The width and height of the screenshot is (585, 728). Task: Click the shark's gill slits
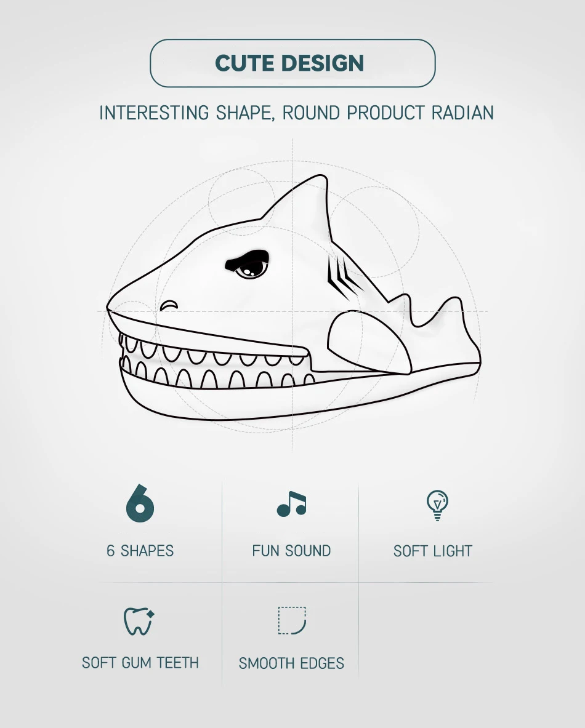click(343, 277)
